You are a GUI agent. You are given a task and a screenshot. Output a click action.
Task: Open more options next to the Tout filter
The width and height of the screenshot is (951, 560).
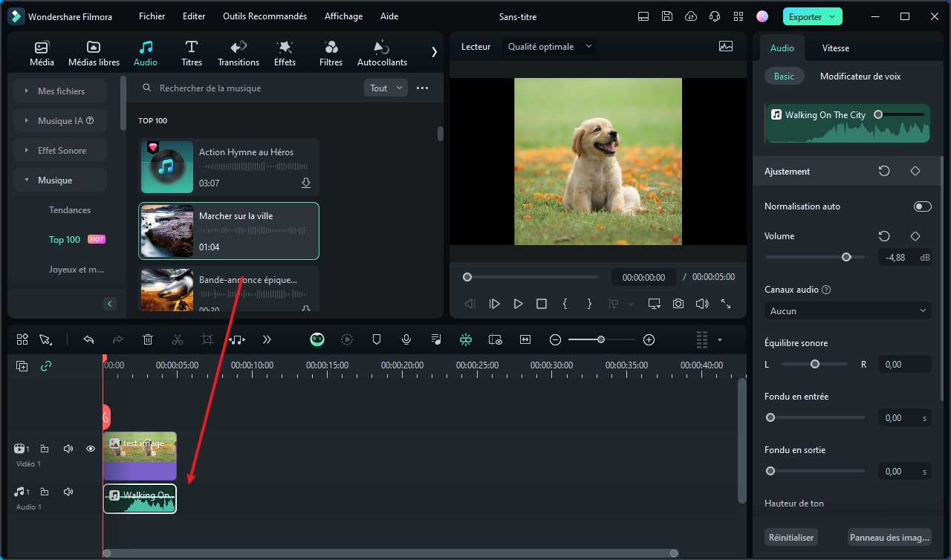[422, 88]
